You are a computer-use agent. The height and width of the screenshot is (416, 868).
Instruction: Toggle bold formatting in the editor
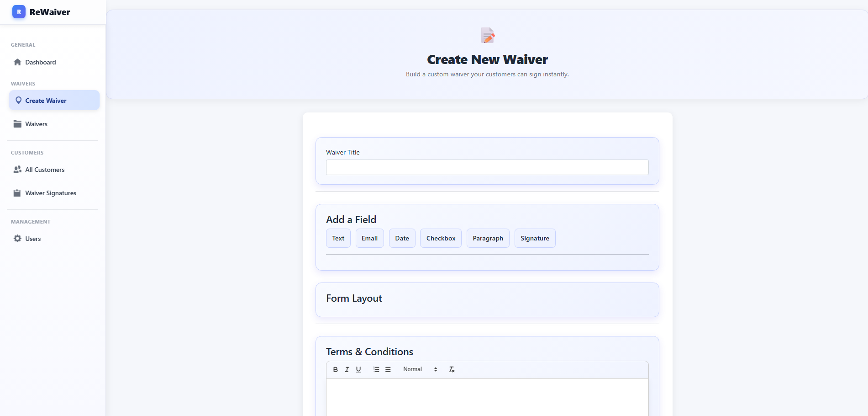pyautogui.click(x=336, y=369)
